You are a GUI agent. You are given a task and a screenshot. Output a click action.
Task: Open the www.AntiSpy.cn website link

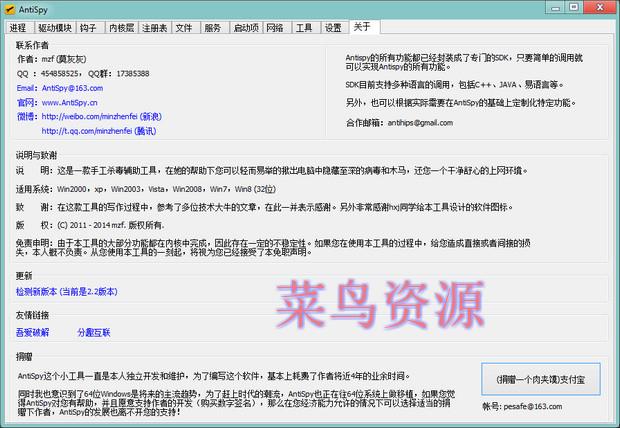(70, 102)
